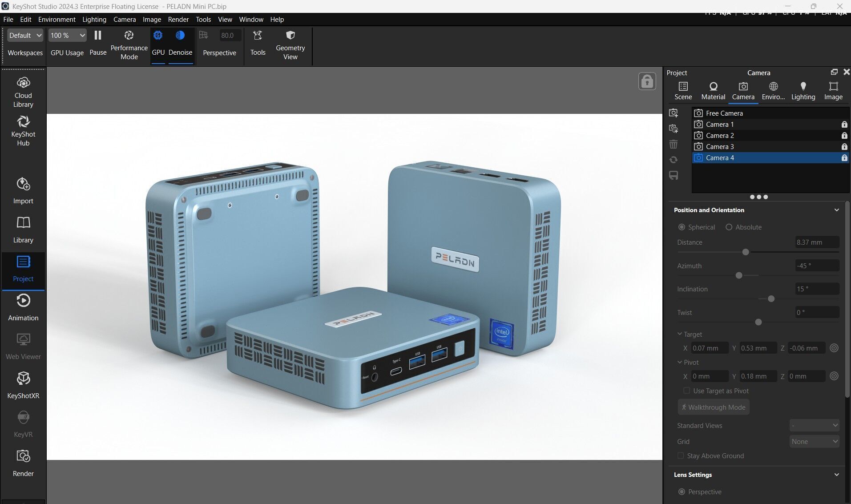This screenshot has height=504, width=851.
Task: Open the GPU Usage 100 % dropdown
Action: [67, 35]
